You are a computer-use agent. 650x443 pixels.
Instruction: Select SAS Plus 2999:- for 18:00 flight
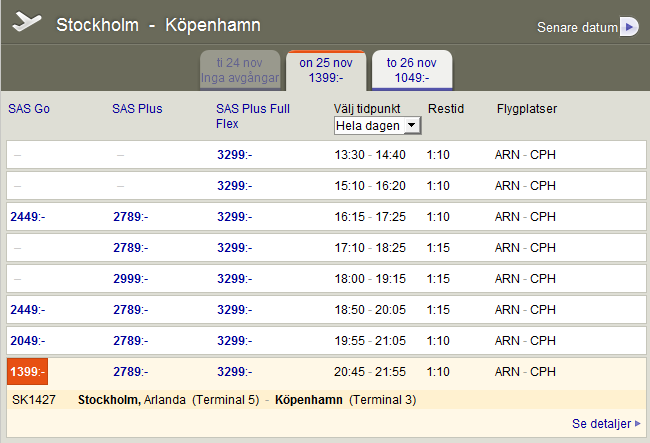(130, 278)
